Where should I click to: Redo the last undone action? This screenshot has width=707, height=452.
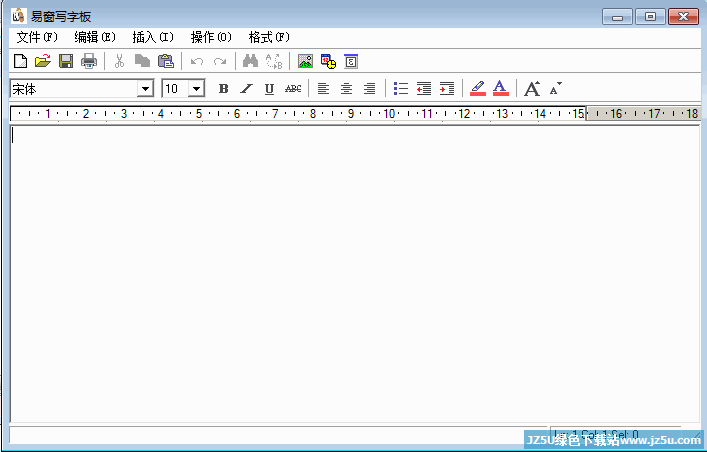(220, 61)
